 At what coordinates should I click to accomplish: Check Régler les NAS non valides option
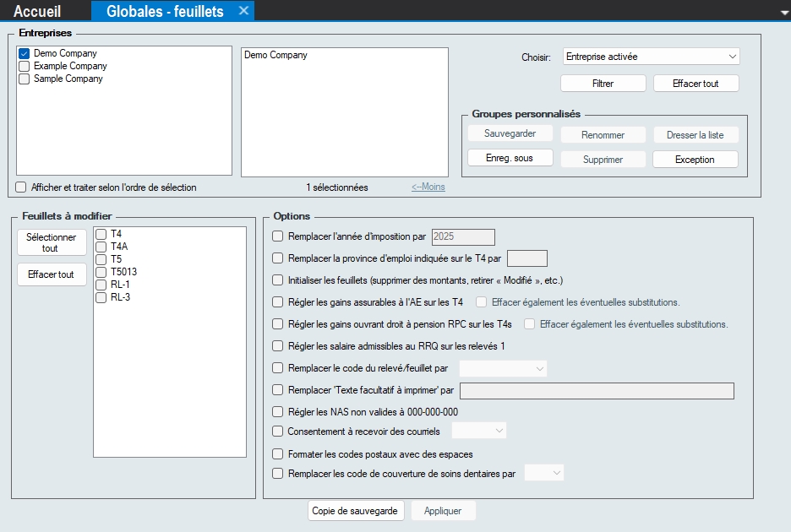click(x=278, y=412)
